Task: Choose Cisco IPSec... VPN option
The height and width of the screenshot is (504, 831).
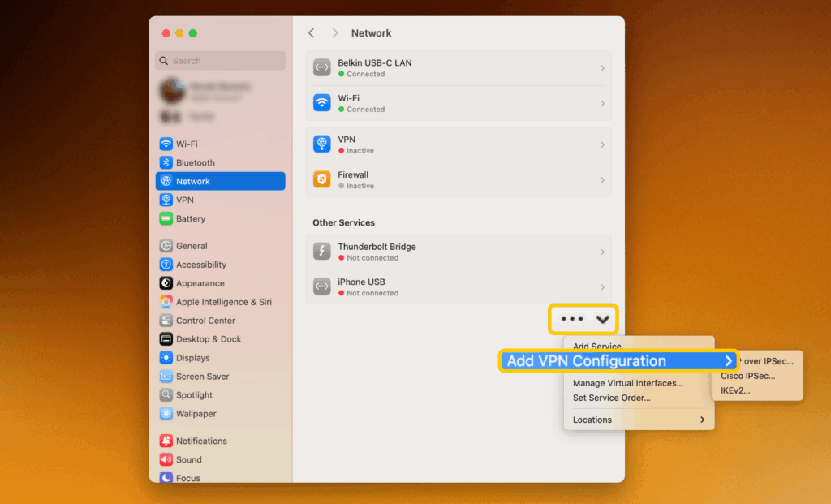Action: point(747,376)
